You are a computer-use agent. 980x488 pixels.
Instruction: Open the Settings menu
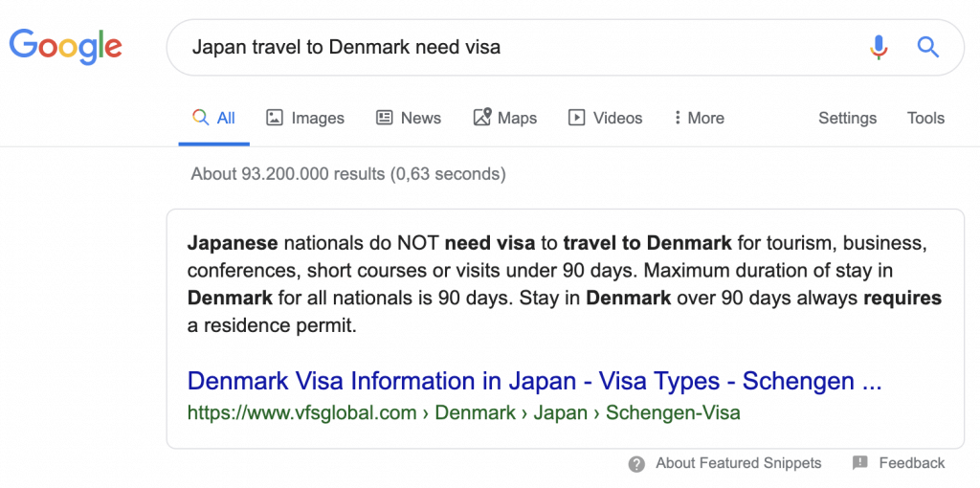(x=848, y=118)
